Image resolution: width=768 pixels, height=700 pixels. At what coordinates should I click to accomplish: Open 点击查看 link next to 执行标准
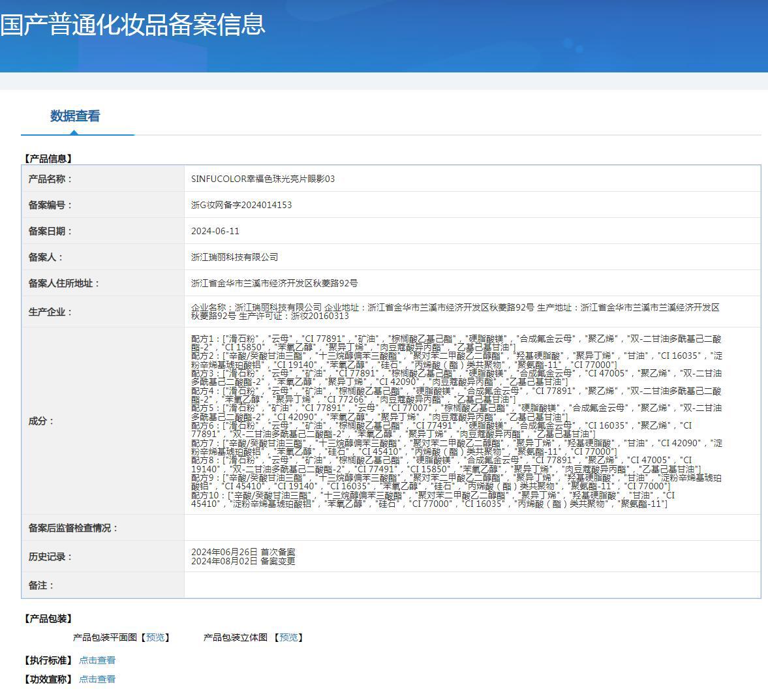coord(97,660)
